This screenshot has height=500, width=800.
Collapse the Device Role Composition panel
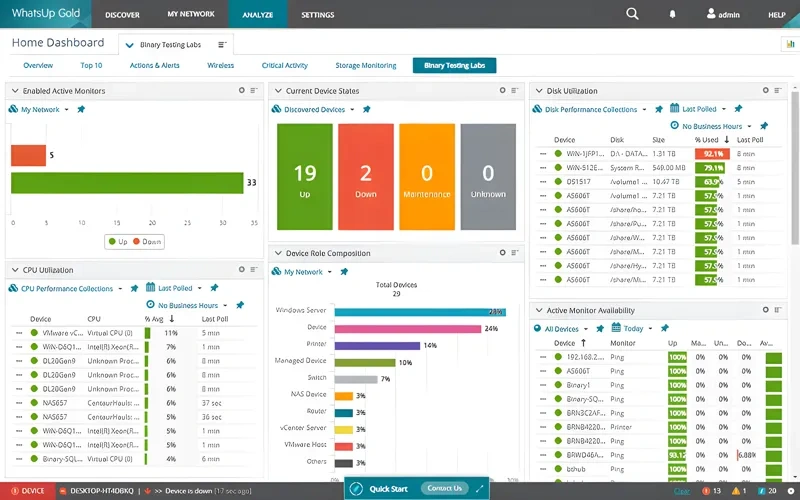[x=278, y=253]
